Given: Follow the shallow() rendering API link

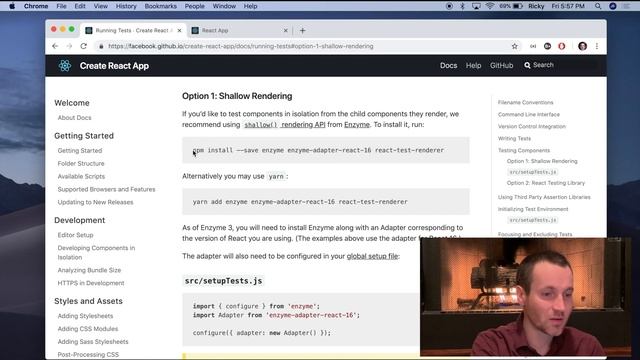Looking at the screenshot, I should [x=284, y=124].
